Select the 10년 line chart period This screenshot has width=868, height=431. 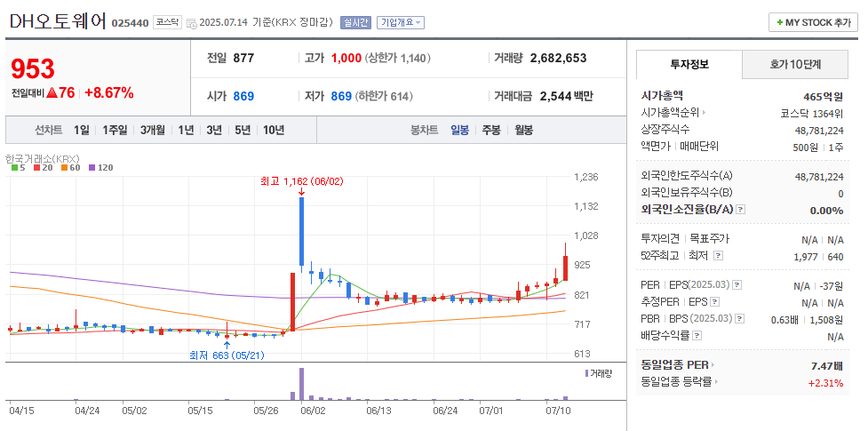[x=274, y=130]
